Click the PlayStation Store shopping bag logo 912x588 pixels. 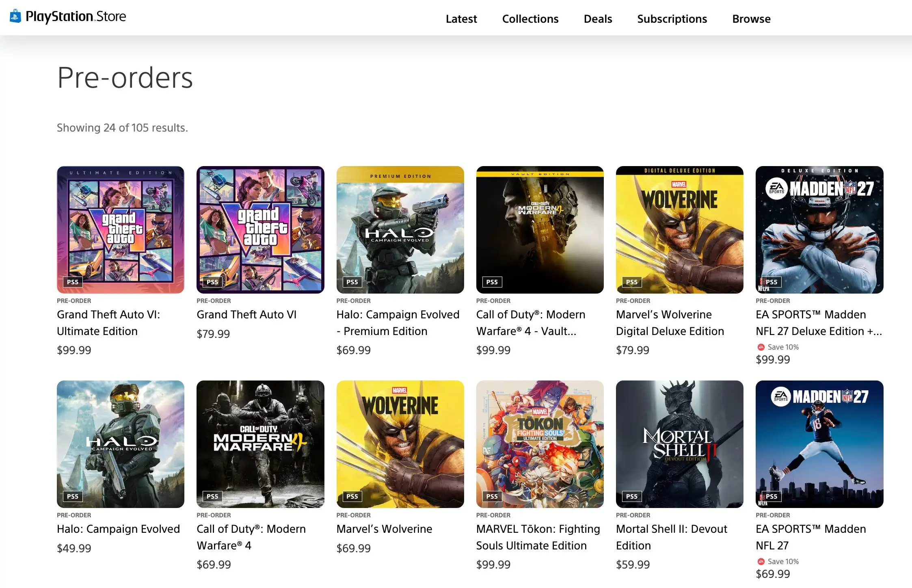[x=15, y=16]
